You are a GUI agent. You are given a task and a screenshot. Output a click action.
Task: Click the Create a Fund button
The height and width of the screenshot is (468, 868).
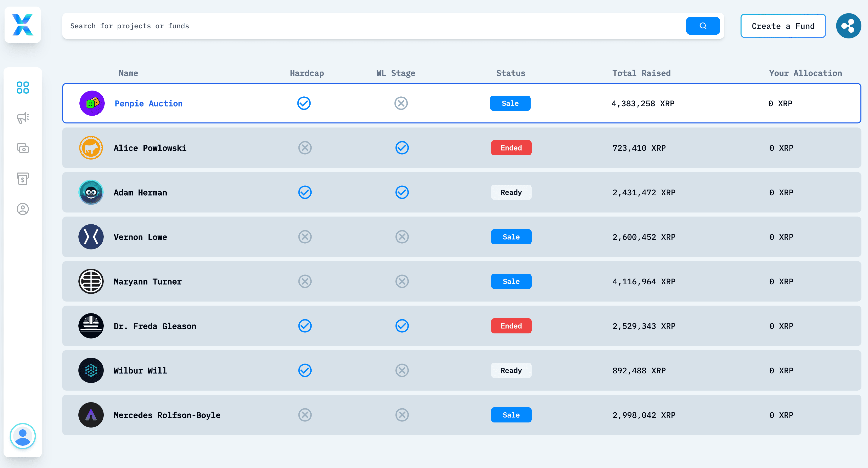coord(783,26)
